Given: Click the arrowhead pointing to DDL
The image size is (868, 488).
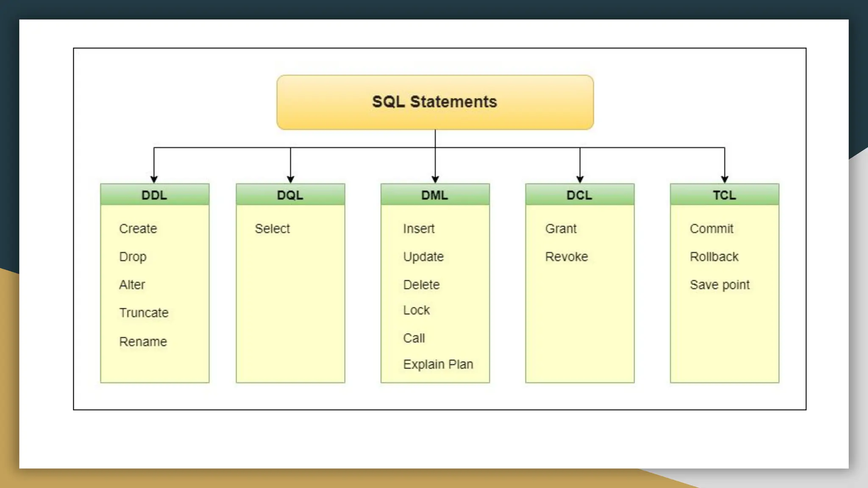Looking at the screenshot, I should 154,180.
